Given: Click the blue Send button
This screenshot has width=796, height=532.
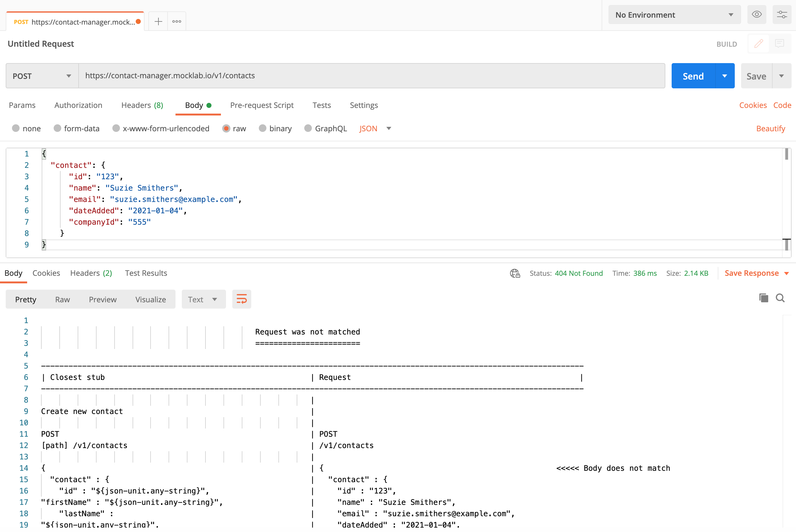Looking at the screenshot, I should click(693, 76).
